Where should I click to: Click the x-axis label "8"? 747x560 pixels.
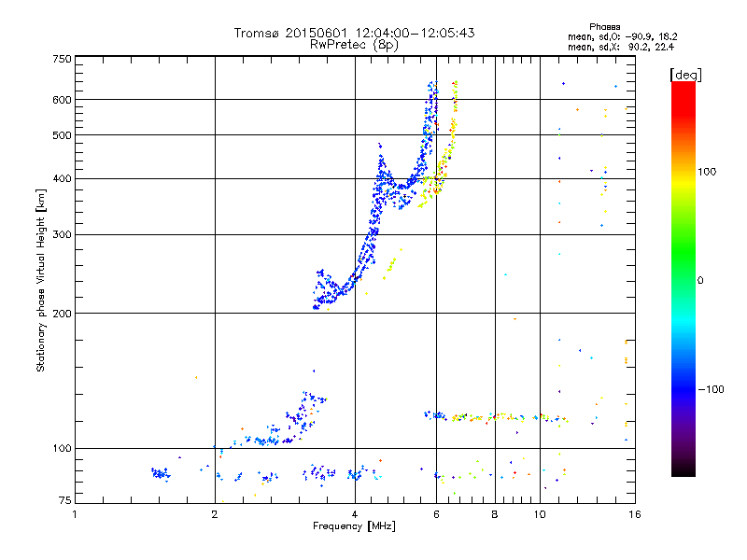coord(495,514)
